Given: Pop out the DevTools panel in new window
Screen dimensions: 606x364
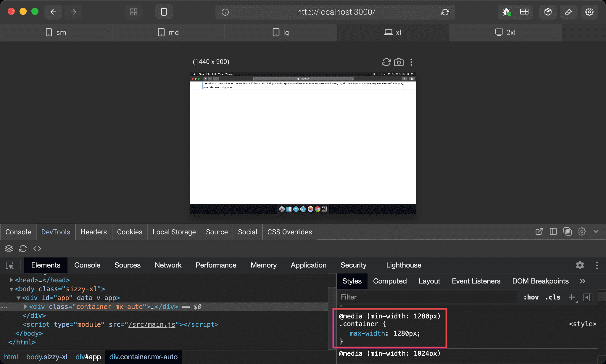Looking at the screenshot, I should point(539,231).
